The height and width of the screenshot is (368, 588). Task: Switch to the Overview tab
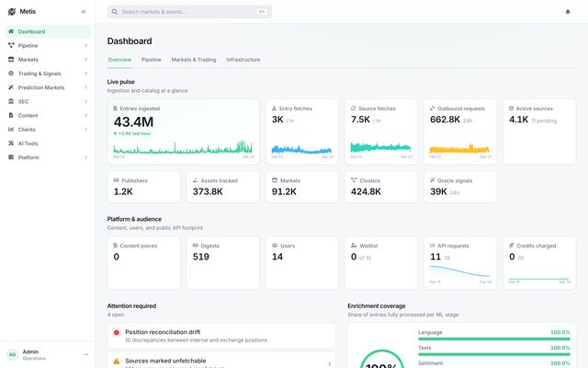pyautogui.click(x=119, y=60)
